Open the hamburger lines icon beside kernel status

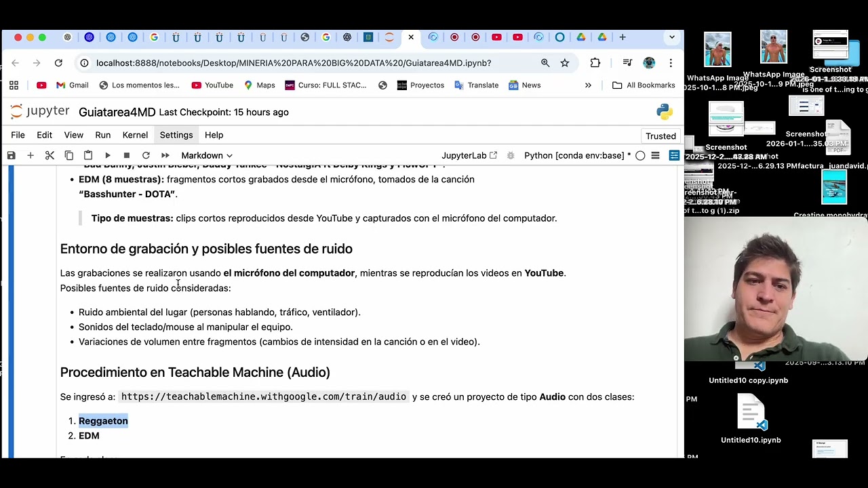[x=655, y=155]
